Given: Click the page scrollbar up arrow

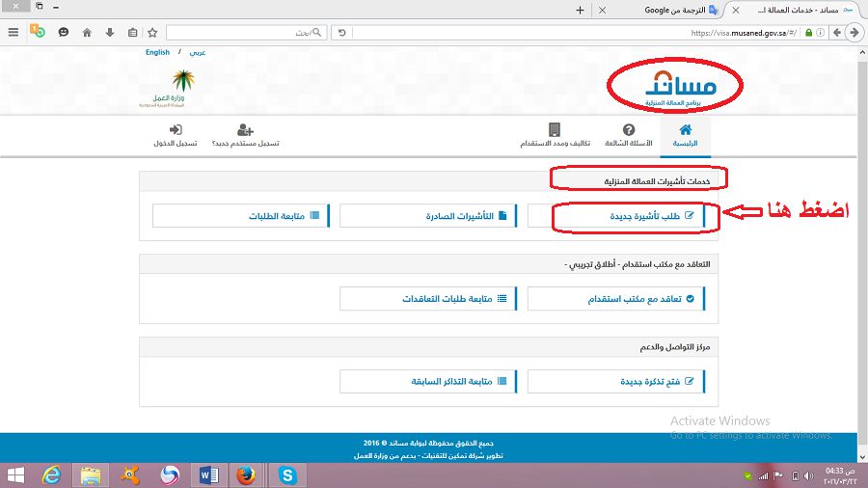Looking at the screenshot, I should [x=862, y=52].
